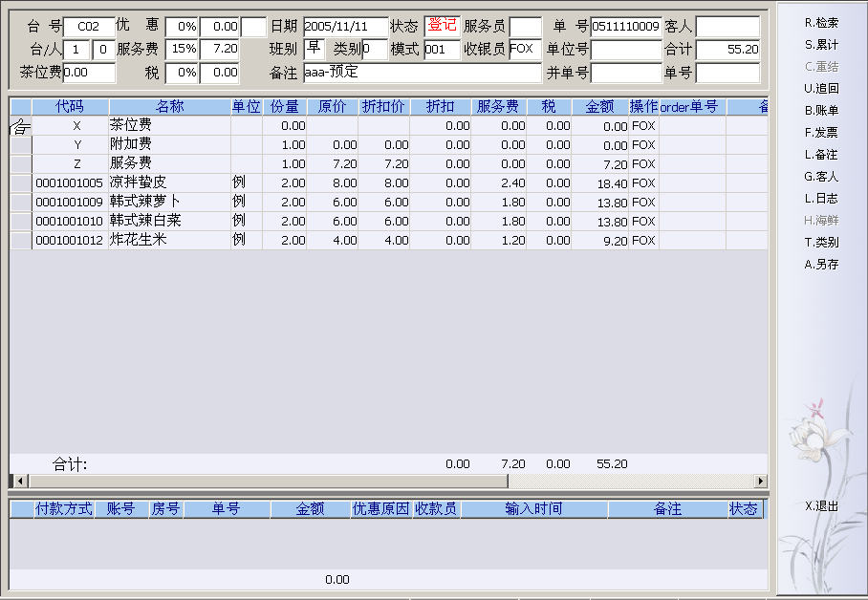Viewport: 868px width, 600px height.
Task: Select item code 0001001005
Action: pyautogui.click(x=69, y=183)
